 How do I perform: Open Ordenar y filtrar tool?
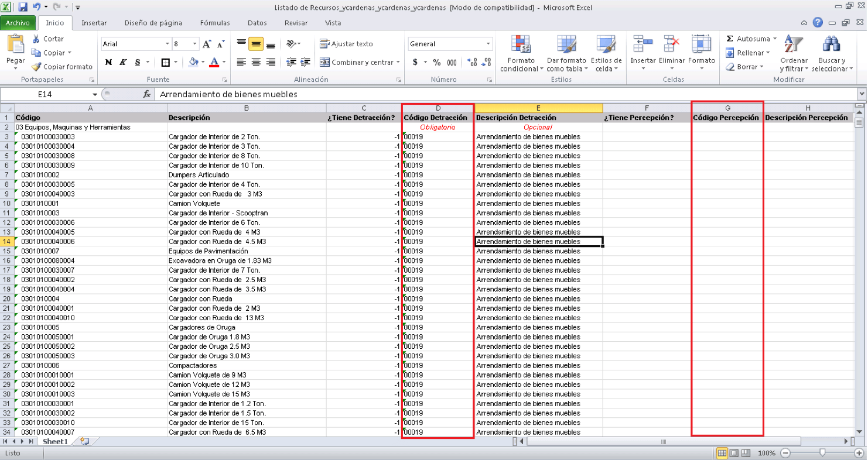coord(794,54)
